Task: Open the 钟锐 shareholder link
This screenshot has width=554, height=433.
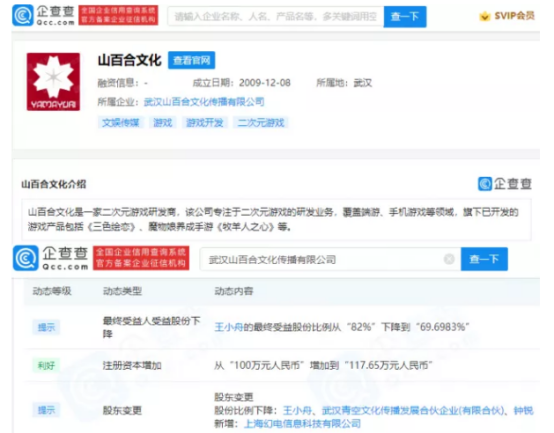Action: (523, 410)
